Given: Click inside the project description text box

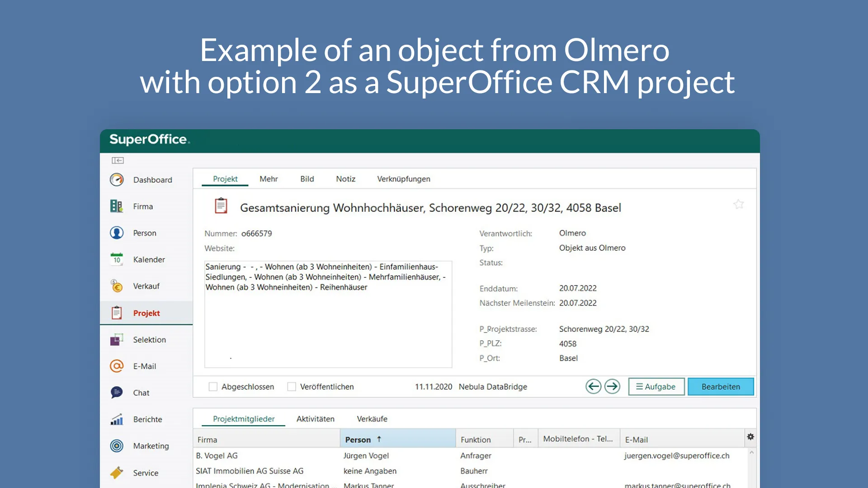Looking at the screenshot, I should point(328,325).
